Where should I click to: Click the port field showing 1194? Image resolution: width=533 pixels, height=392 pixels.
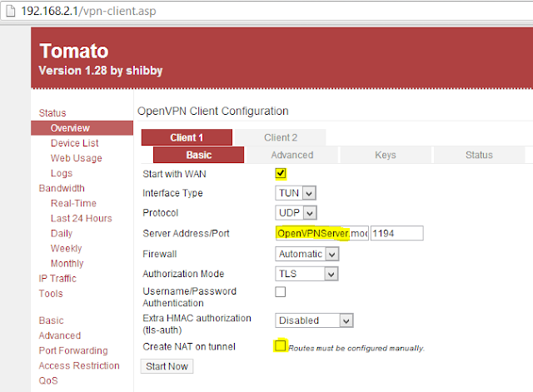coord(396,233)
